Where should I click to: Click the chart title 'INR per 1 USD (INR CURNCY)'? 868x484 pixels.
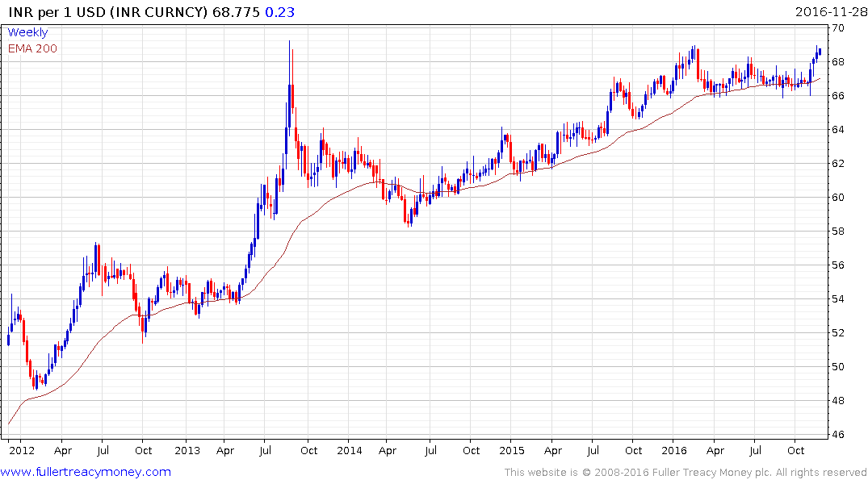coord(108,12)
